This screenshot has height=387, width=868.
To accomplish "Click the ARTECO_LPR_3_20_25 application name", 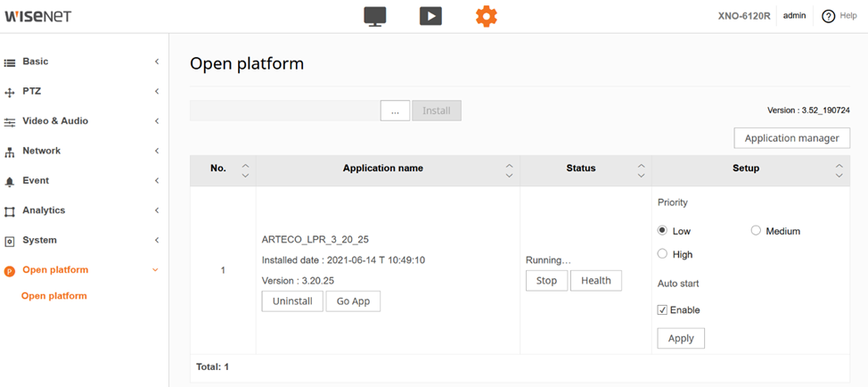I will 315,240.
